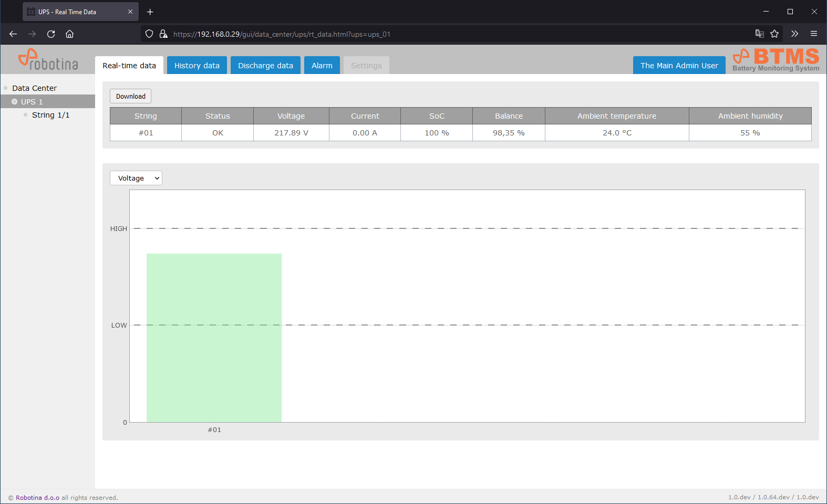Select Data Center in the tree
This screenshot has height=504, width=827.
(x=35, y=88)
